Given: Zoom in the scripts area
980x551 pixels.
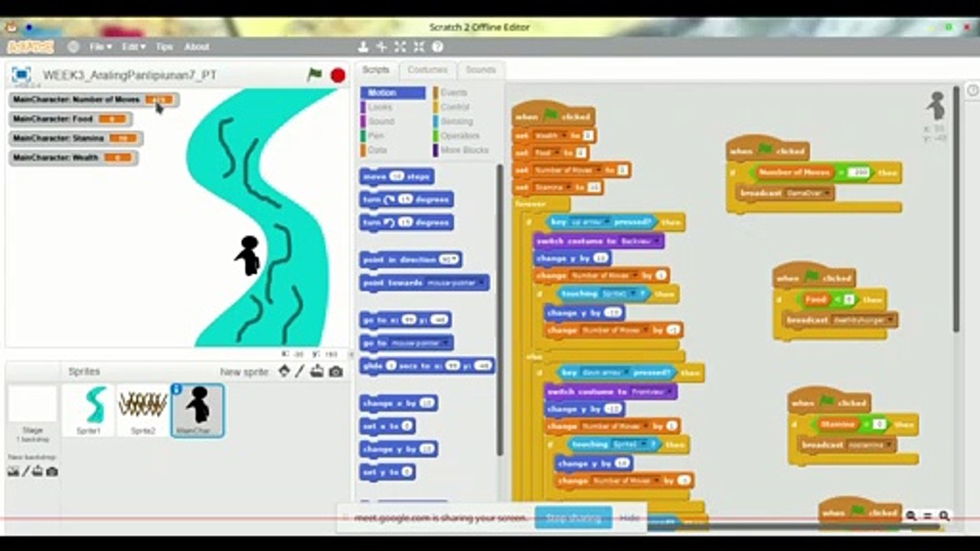Looking at the screenshot, I should 945,516.
